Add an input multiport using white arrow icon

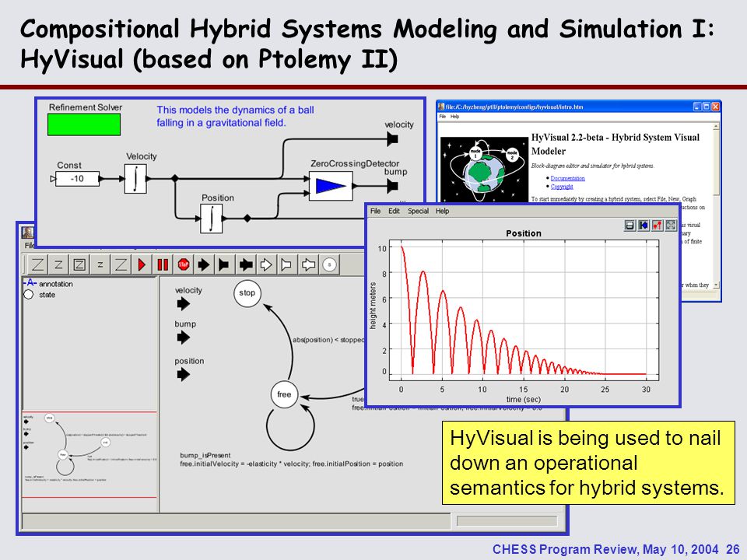point(266,264)
